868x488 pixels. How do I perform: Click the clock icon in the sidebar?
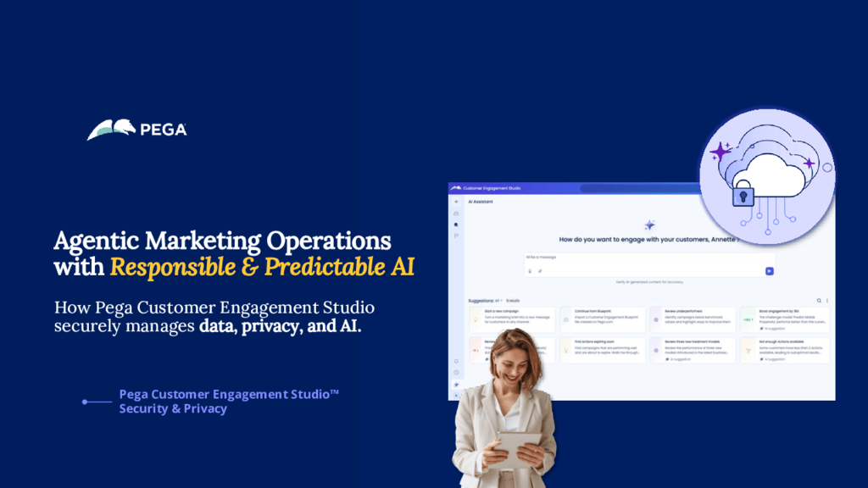coord(456,373)
